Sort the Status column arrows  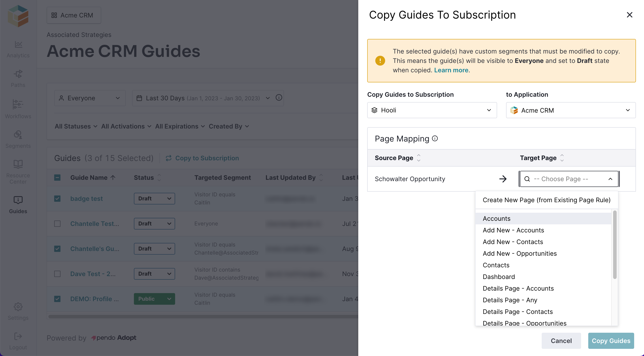[159, 178]
